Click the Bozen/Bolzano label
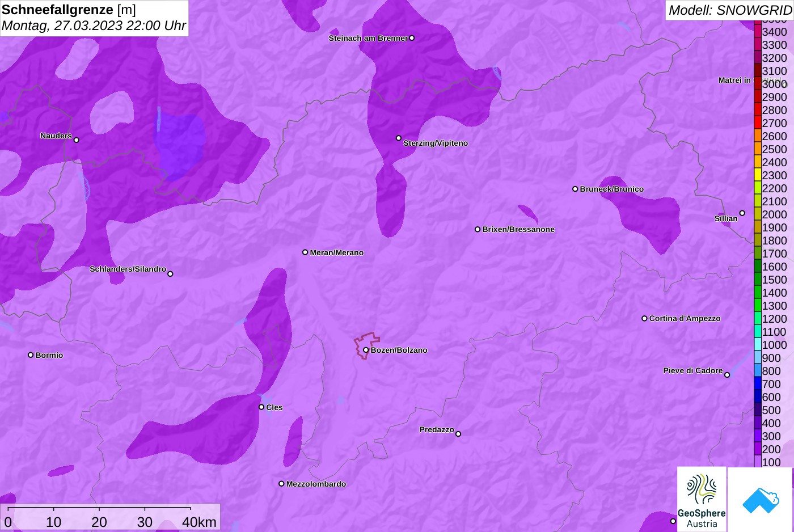 (x=399, y=350)
